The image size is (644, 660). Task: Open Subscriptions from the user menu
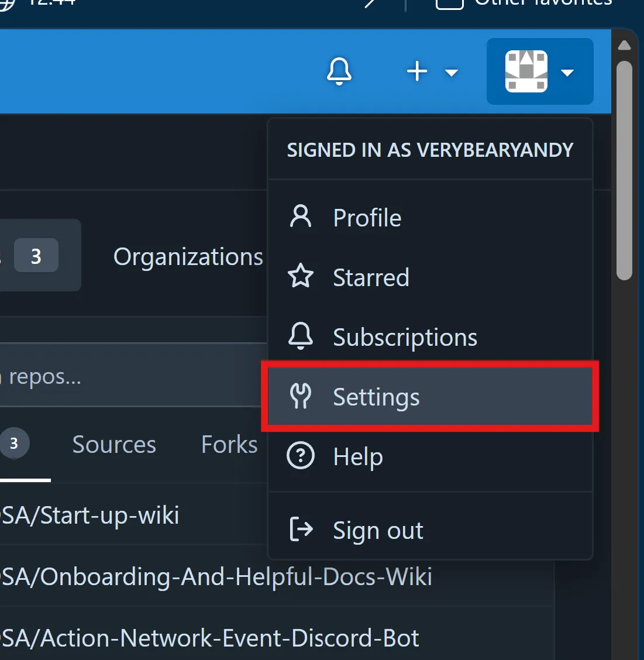click(x=430, y=337)
